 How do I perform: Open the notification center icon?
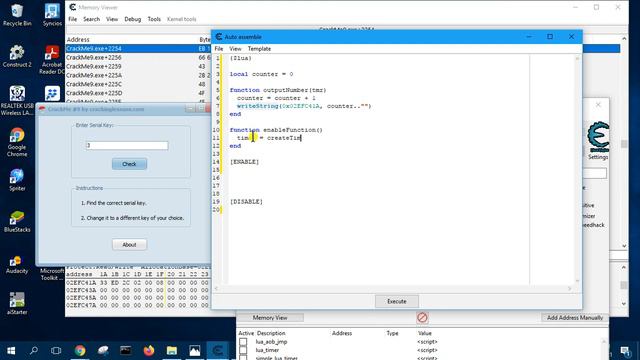click(625, 351)
